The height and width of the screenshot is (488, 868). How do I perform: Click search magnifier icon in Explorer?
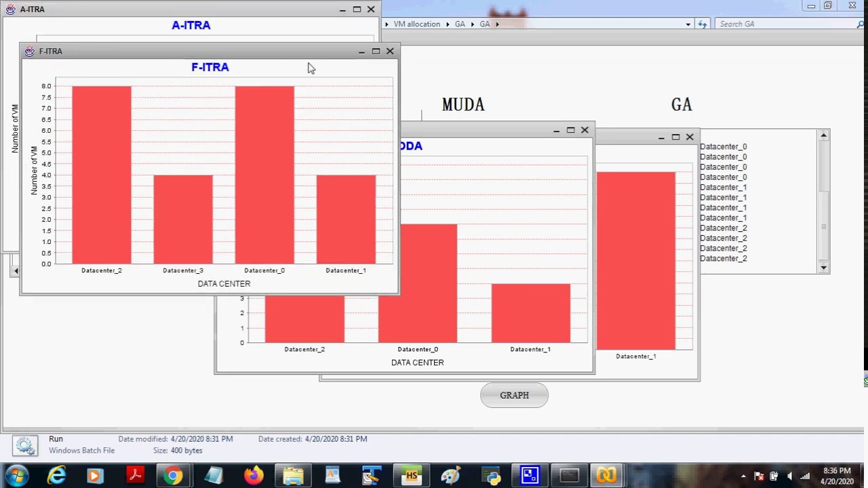click(x=861, y=24)
